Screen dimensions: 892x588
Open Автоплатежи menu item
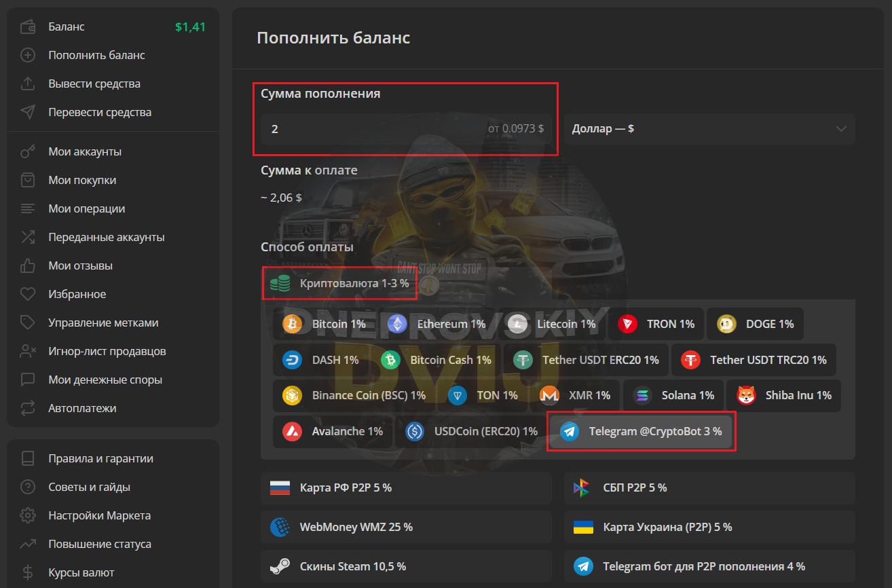[x=82, y=409]
